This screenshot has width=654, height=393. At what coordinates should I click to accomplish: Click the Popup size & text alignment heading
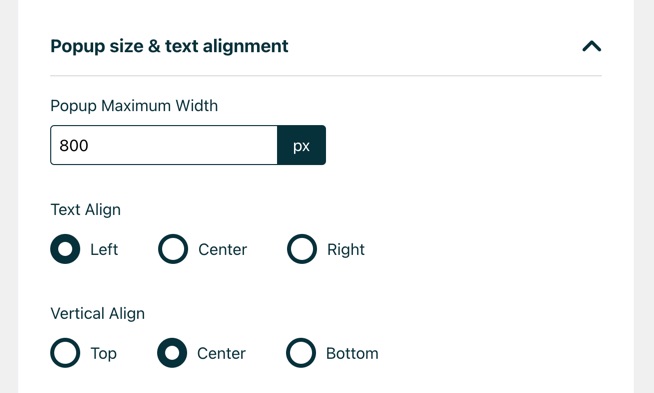click(x=169, y=46)
